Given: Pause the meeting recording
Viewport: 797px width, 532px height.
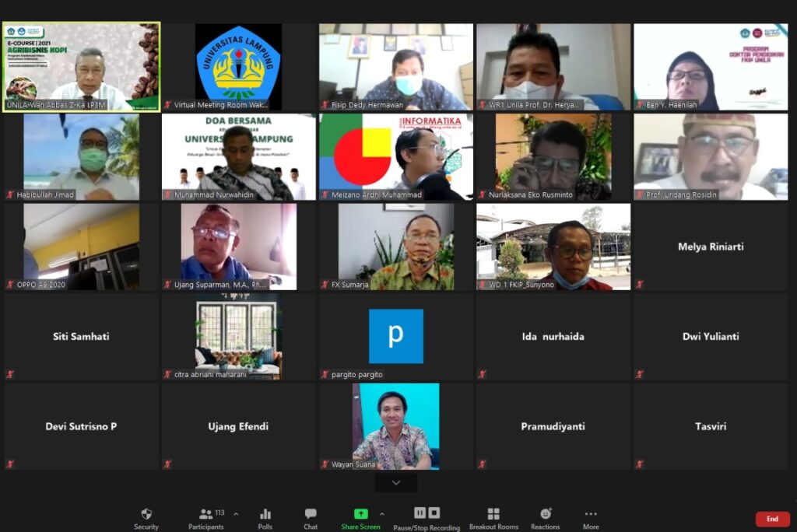Looking at the screenshot, I should pyautogui.click(x=420, y=513).
